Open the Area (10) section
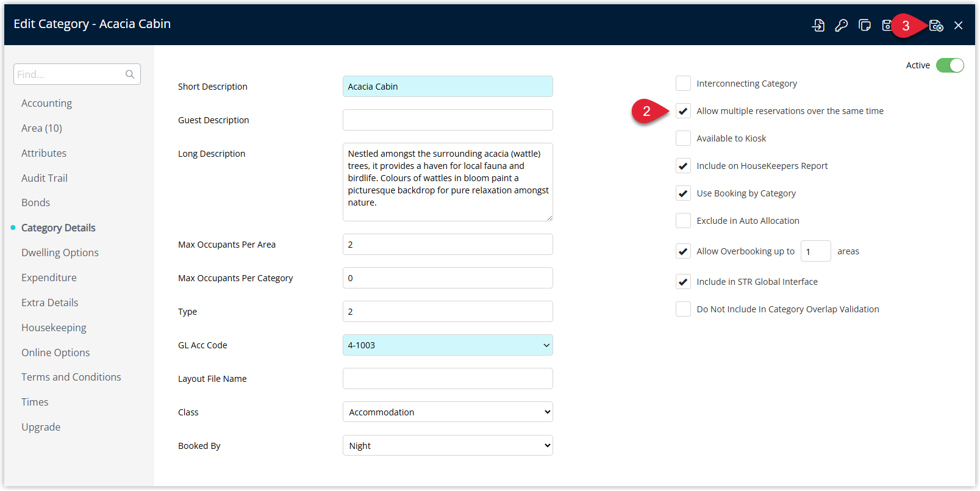The width and height of the screenshot is (980, 491). [x=41, y=128]
